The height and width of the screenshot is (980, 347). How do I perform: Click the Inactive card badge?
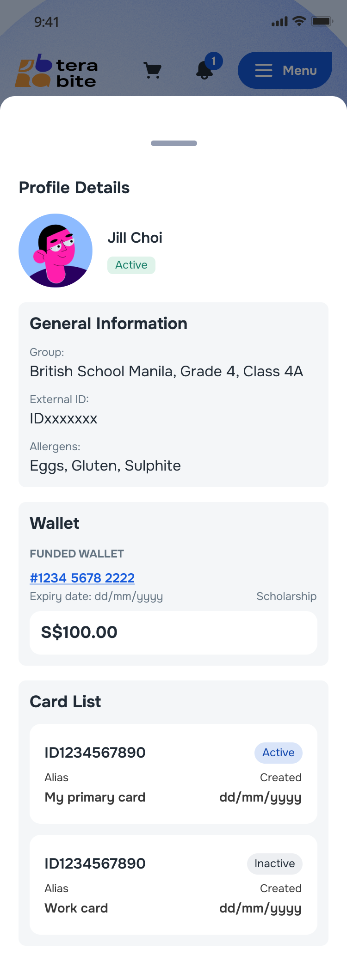click(274, 864)
